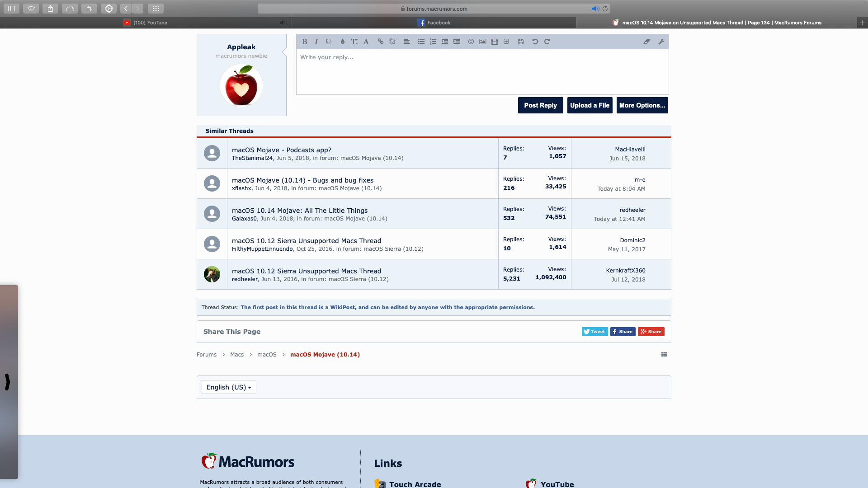Open the English (US) language dropdown
Viewport: 868px width, 488px height.
point(229,387)
